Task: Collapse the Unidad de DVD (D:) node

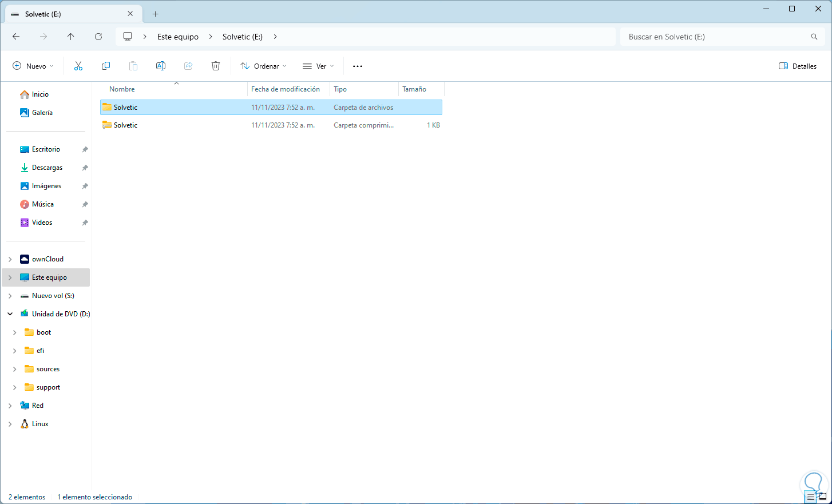Action: point(10,314)
